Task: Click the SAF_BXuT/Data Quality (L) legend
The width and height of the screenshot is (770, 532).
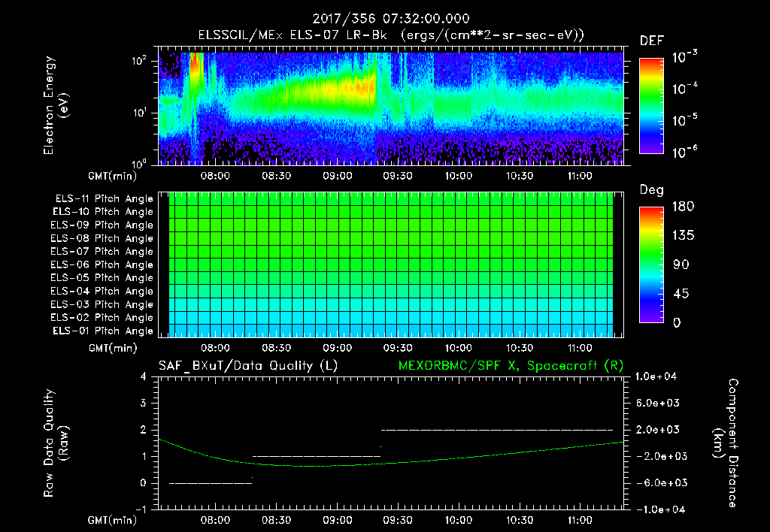Action: [x=248, y=366]
